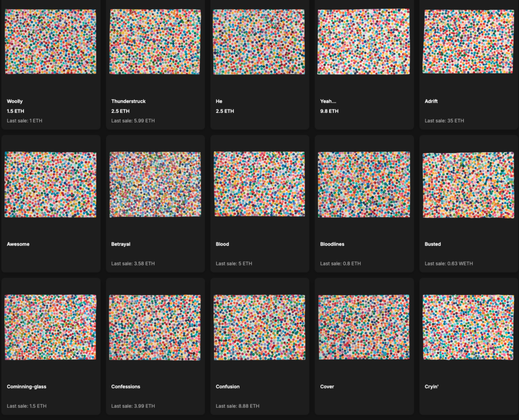
Task: Select the Betrayal painting thumbnail
Action: pos(155,184)
